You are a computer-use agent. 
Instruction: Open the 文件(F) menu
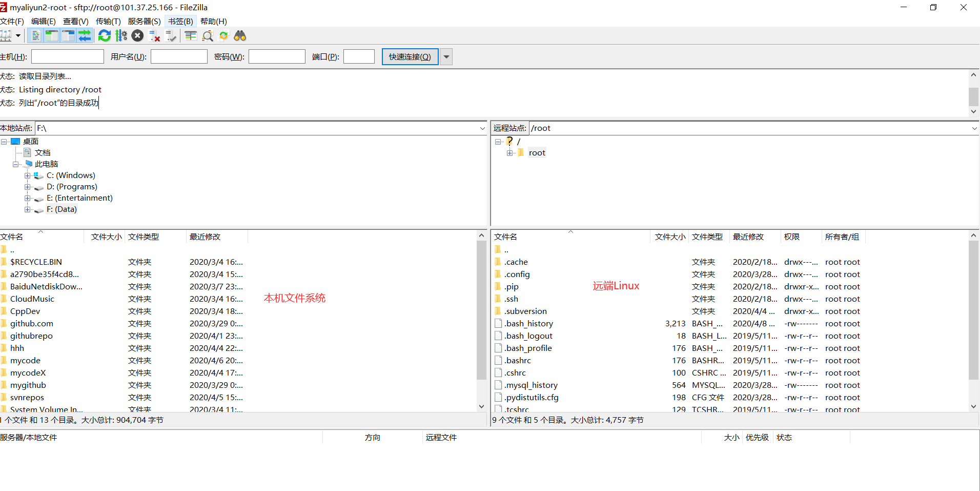click(12, 21)
